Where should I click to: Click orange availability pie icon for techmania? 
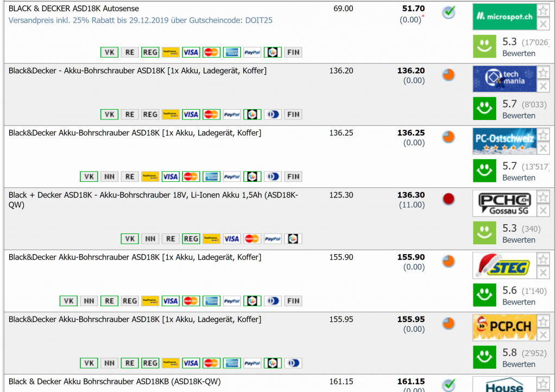click(448, 75)
